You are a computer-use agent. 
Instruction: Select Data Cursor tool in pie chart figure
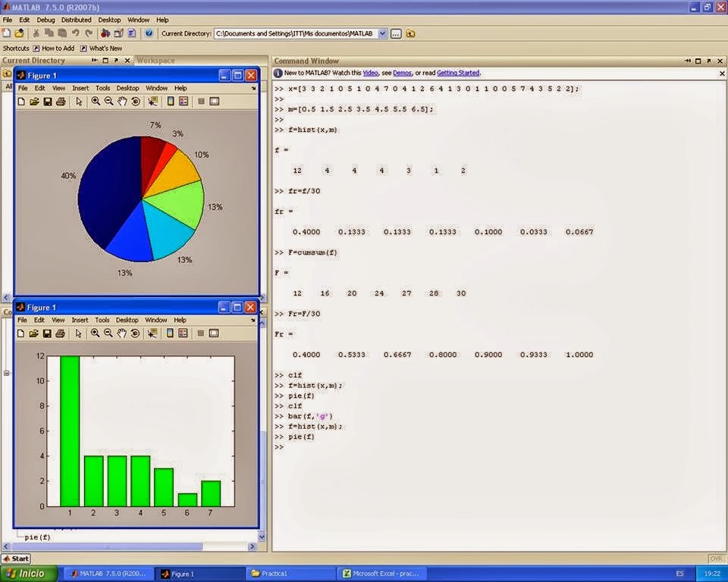tap(152, 102)
